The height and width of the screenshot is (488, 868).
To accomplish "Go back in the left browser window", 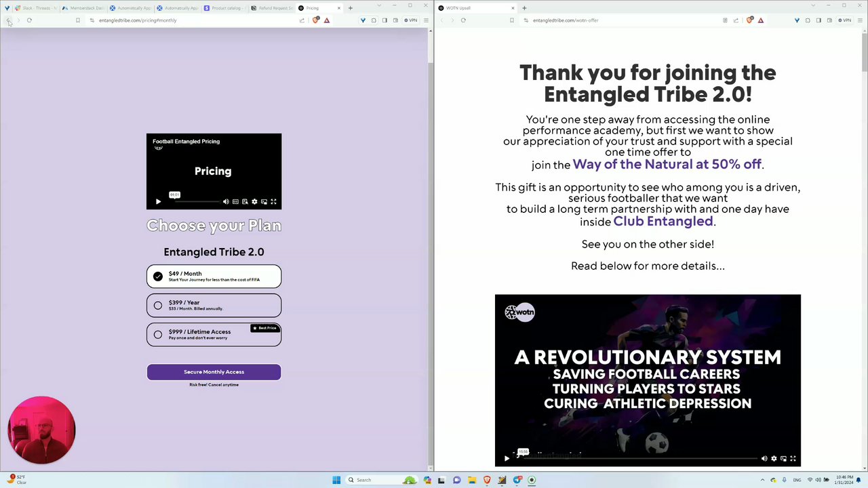I will (x=7, y=20).
